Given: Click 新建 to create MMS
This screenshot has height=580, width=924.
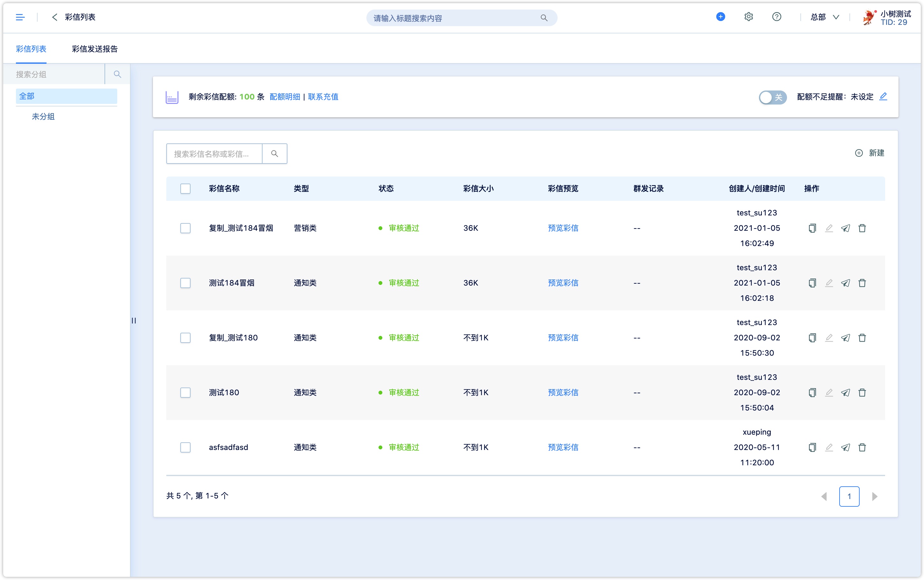Looking at the screenshot, I should pos(869,153).
